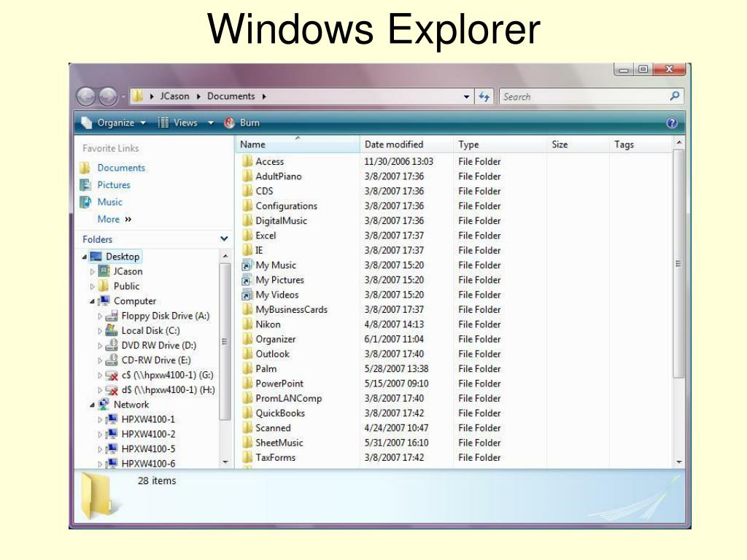Open the Documents favorite link
Image resolution: width=747 pixels, height=560 pixels.
pos(121,168)
